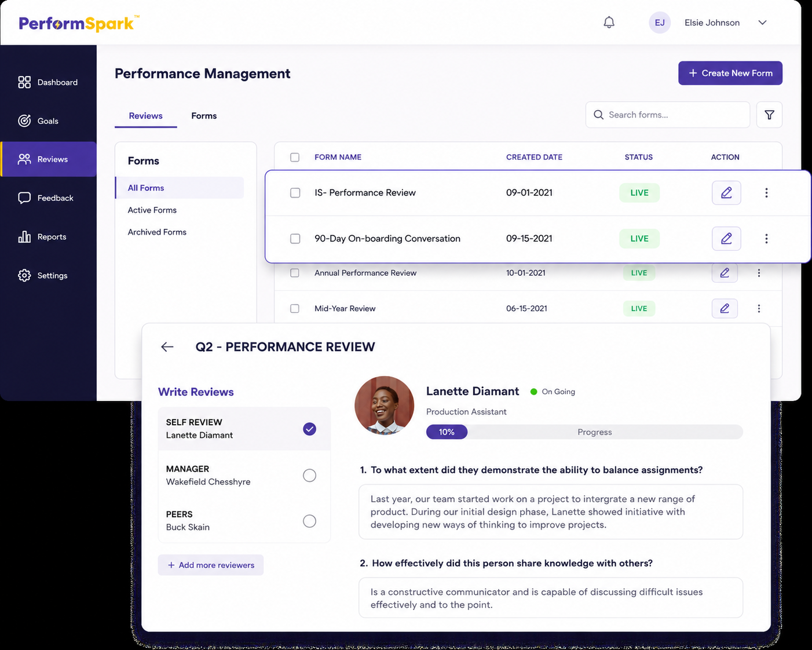Select the Self Review Lanette Diamant radio
Screen dimensions: 812x650
click(310, 429)
